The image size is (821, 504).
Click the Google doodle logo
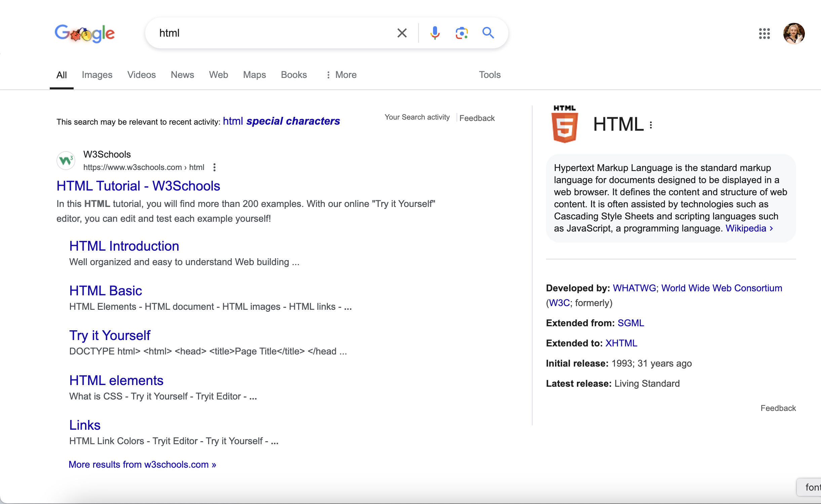click(x=85, y=33)
